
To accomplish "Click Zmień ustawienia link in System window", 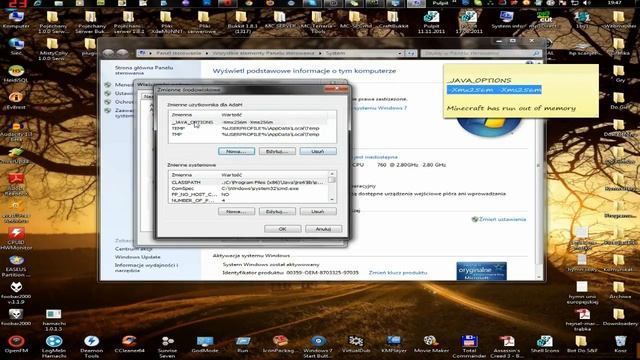I will (x=502, y=219).
